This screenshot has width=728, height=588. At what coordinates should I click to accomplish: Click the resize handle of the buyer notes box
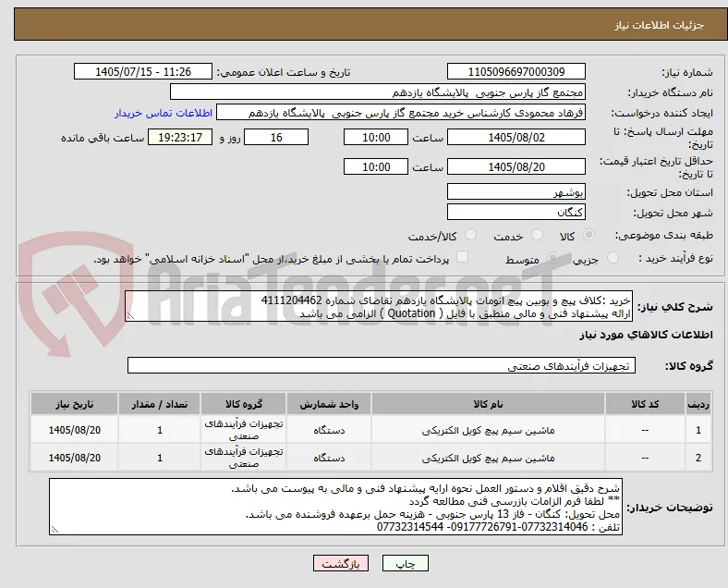(55, 530)
